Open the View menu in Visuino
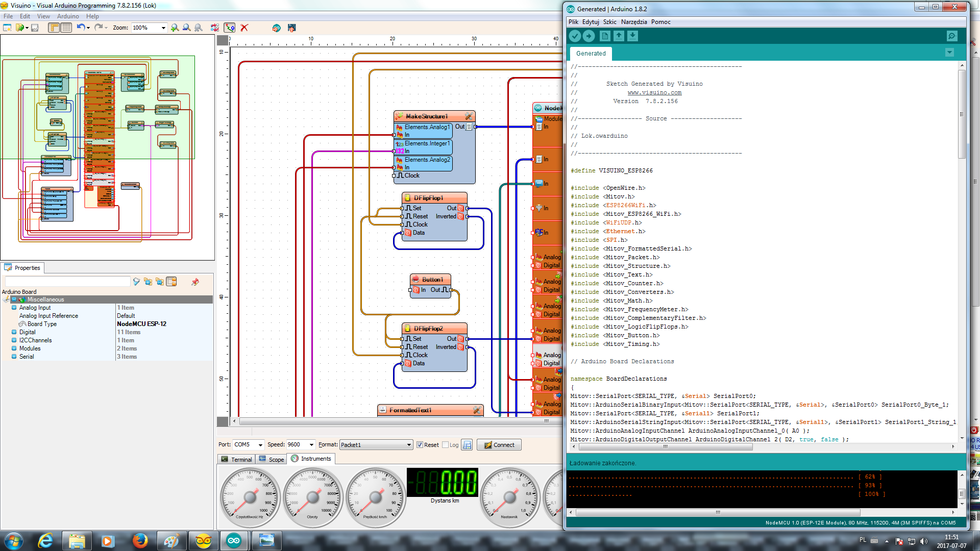 [43, 16]
